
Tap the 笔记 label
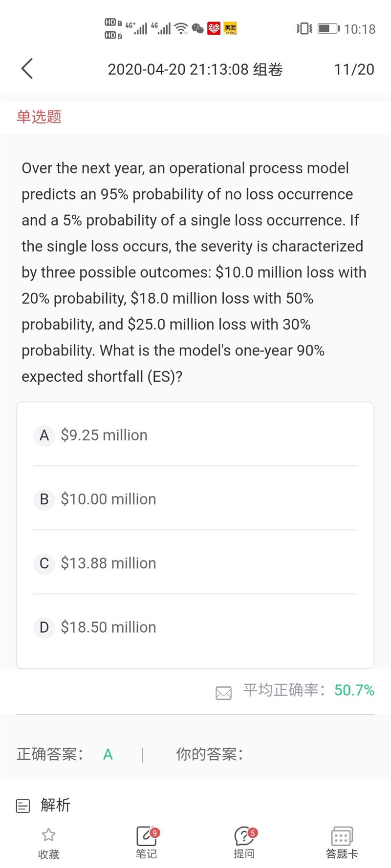point(146,854)
